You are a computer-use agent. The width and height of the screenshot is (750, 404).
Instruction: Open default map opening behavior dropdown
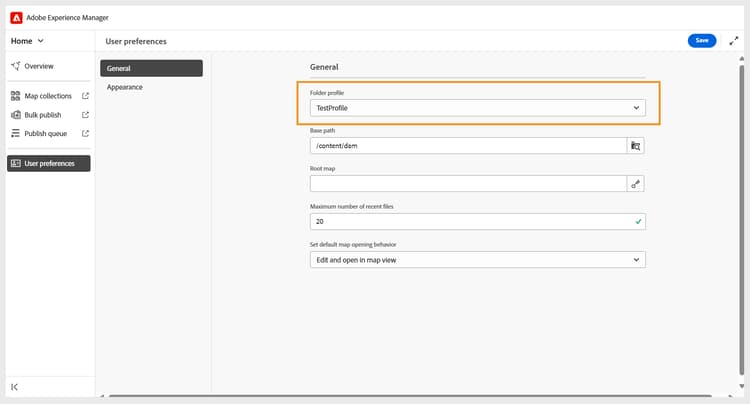[478, 260]
